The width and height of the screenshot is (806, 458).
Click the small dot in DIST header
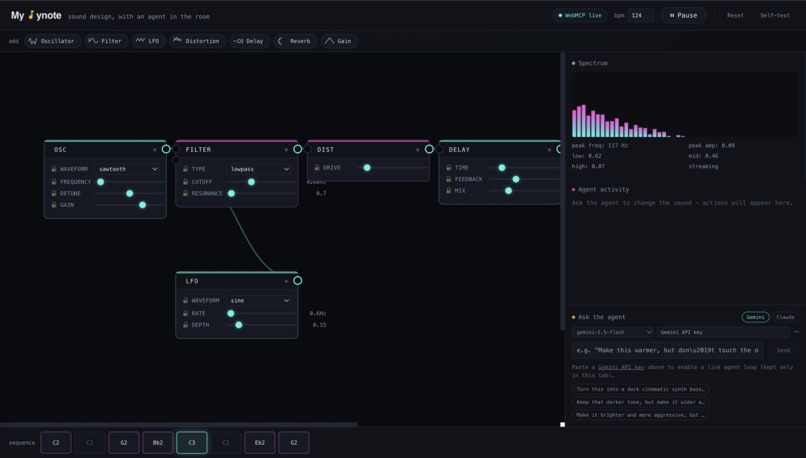(417, 150)
